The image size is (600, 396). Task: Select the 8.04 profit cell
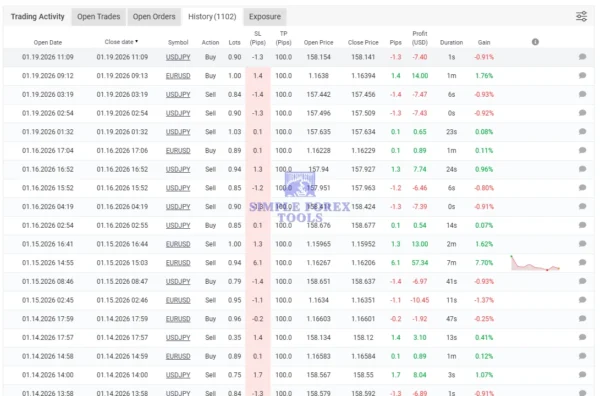[420, 375]
